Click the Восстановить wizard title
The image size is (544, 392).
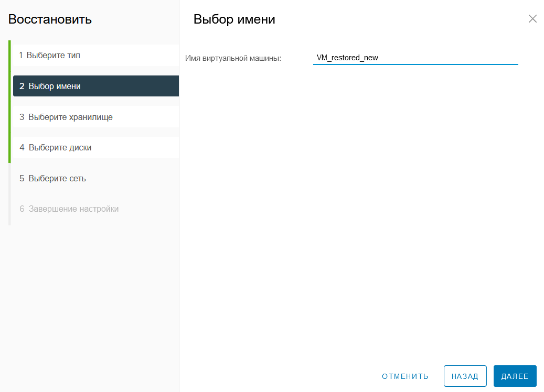pos(50,19)
